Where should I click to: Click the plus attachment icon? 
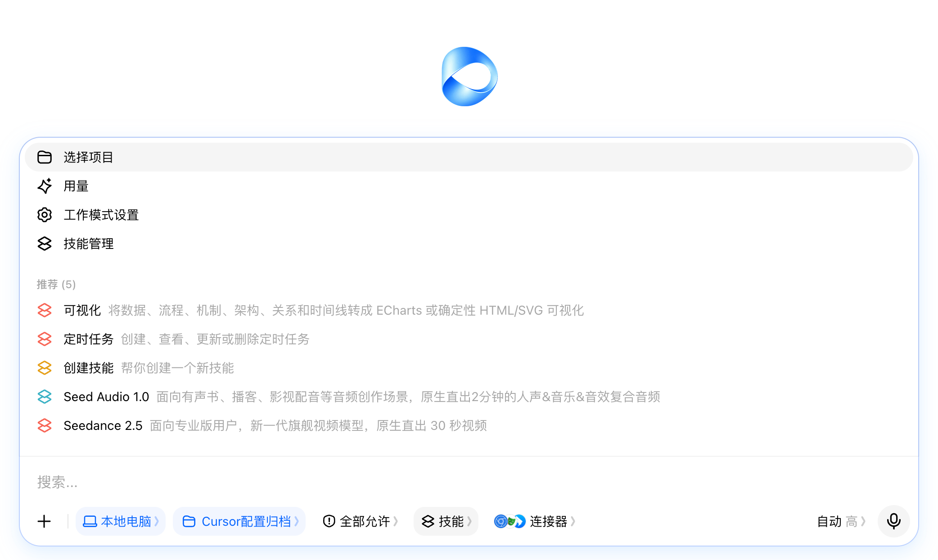point(44,521)
